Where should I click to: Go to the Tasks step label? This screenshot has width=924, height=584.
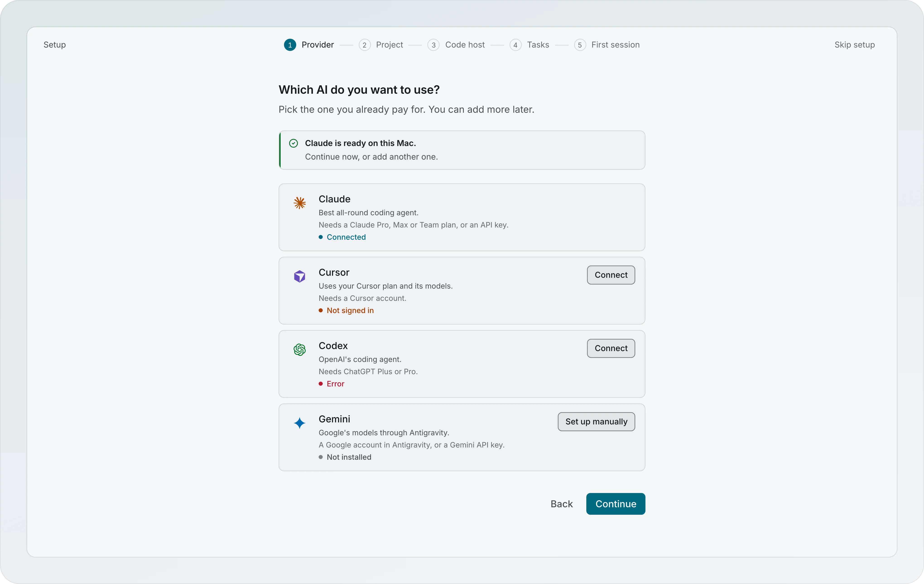coord(538,45)
